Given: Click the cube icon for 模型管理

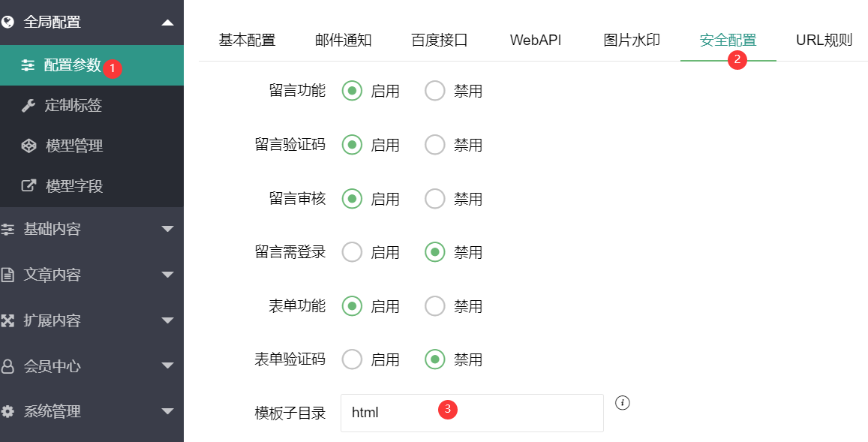Looking at the screenshot, I should [x=29, y=146].
